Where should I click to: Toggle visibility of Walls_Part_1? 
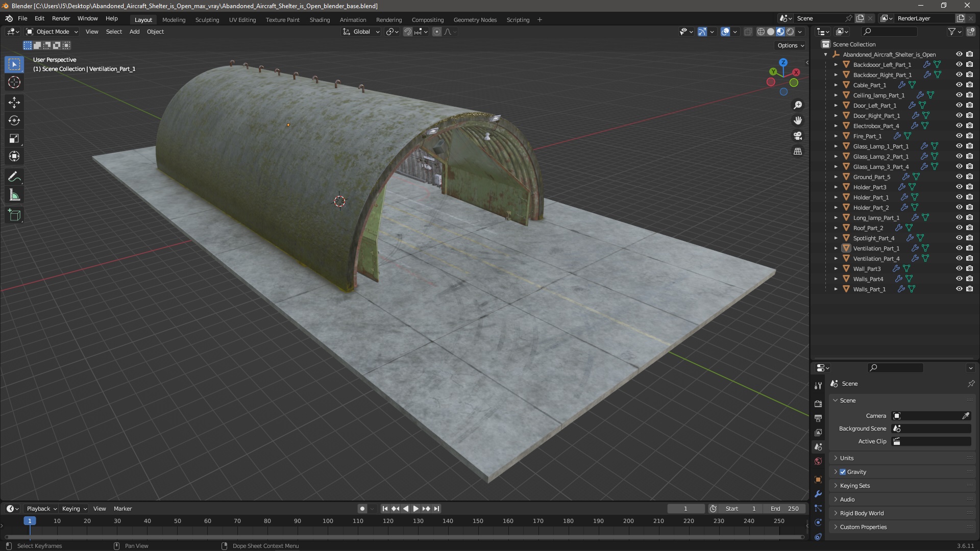click(x=959, y=289)
